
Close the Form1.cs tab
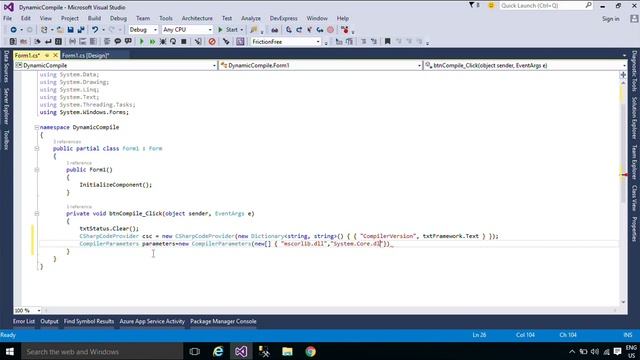pos(56,55)
